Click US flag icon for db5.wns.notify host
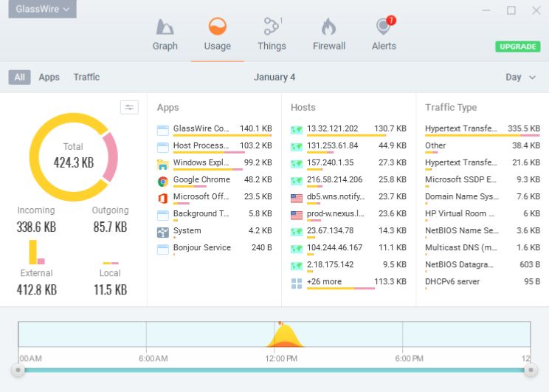Screen dimensions: 549x392 297,199
